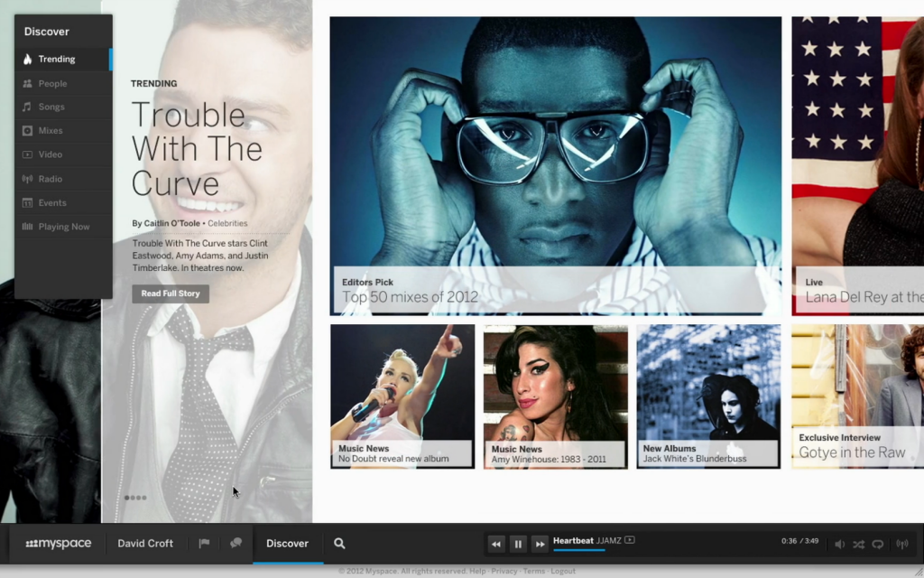The image size is (924, 578).
Task: Click the Privacy footer link
Action: coord(504,571)
